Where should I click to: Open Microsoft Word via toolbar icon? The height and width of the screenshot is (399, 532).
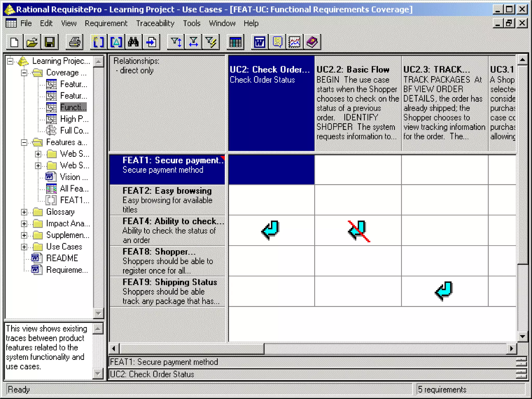click(260, 42)
